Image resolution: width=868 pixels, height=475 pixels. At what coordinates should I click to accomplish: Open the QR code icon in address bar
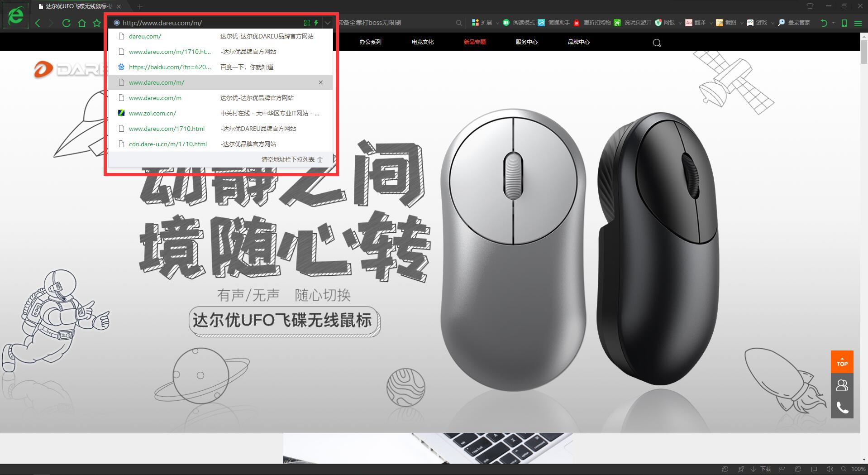(x=307, y=23)
